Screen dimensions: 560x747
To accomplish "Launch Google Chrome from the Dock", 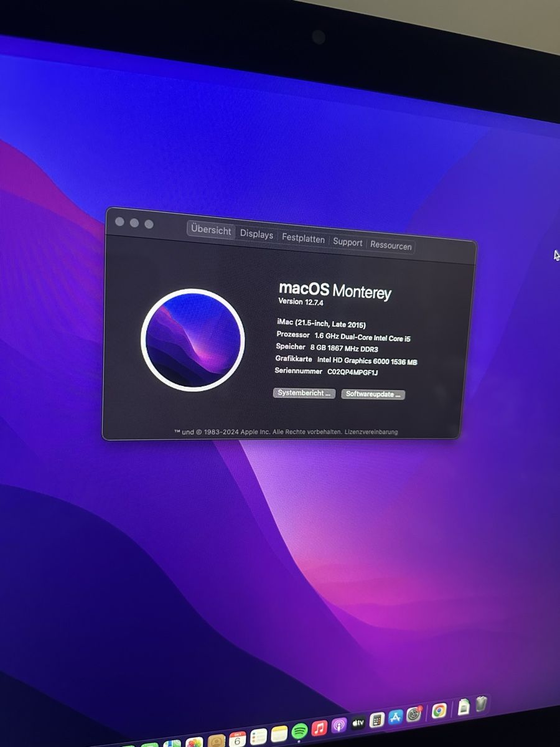I will (x=439, y=710).
